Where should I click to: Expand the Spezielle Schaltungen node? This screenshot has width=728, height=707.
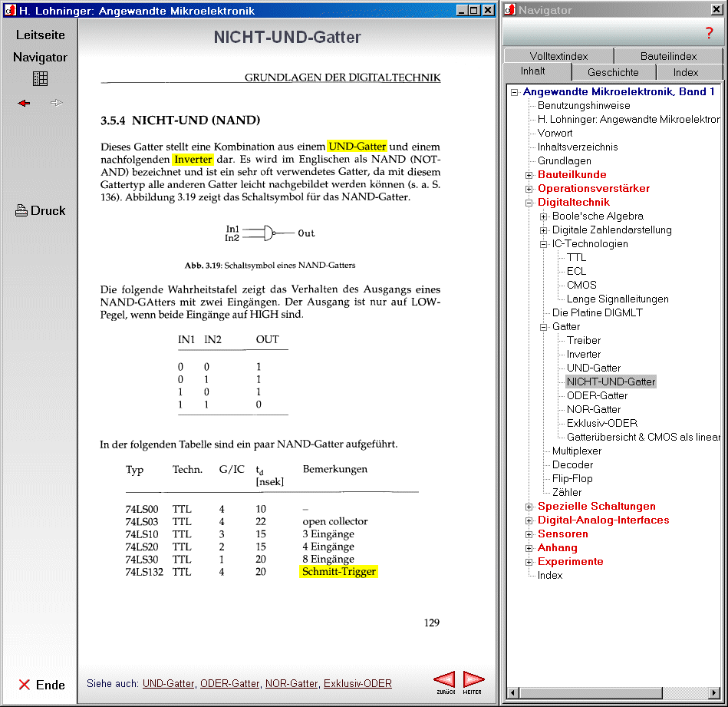[x=529, y=507]
